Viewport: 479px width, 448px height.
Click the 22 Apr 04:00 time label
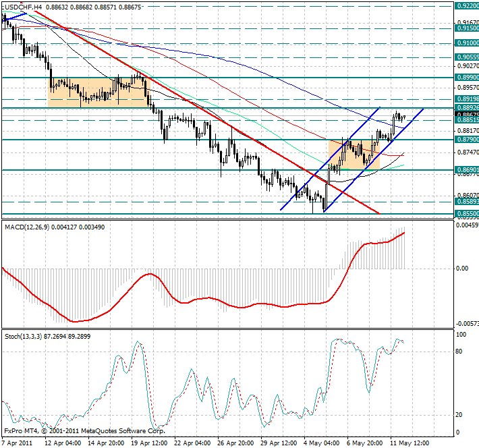(x=192, y=443)
